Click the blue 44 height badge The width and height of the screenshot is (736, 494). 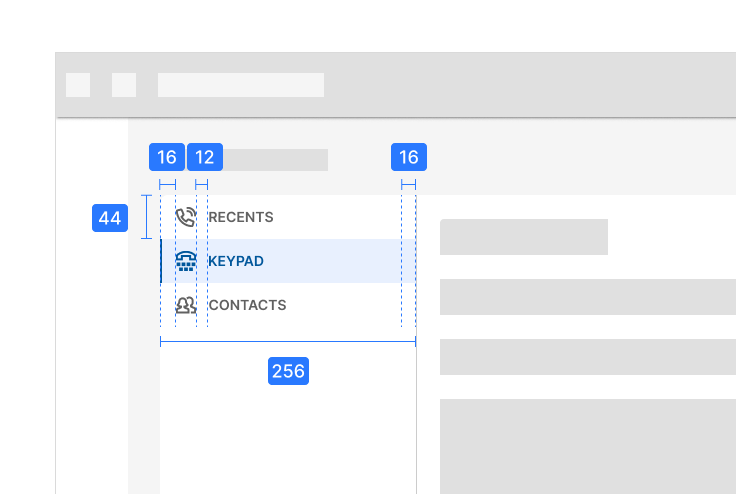pyautogui.click(x=110, y=218)
